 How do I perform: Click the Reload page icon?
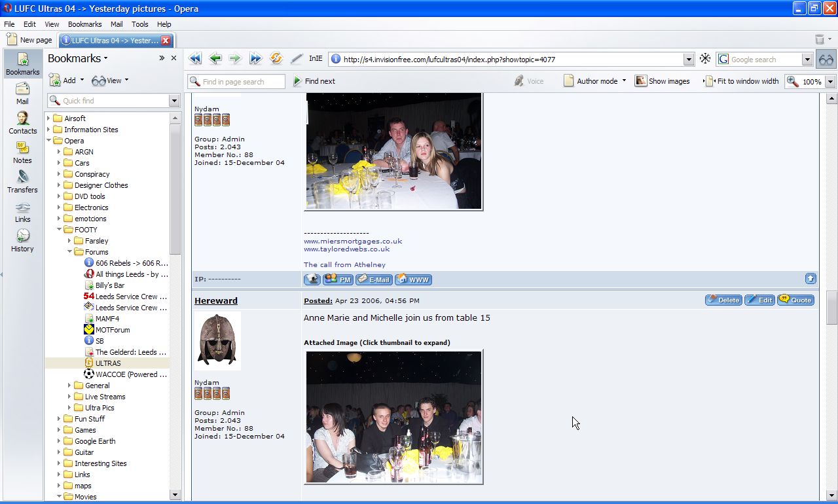276,59
